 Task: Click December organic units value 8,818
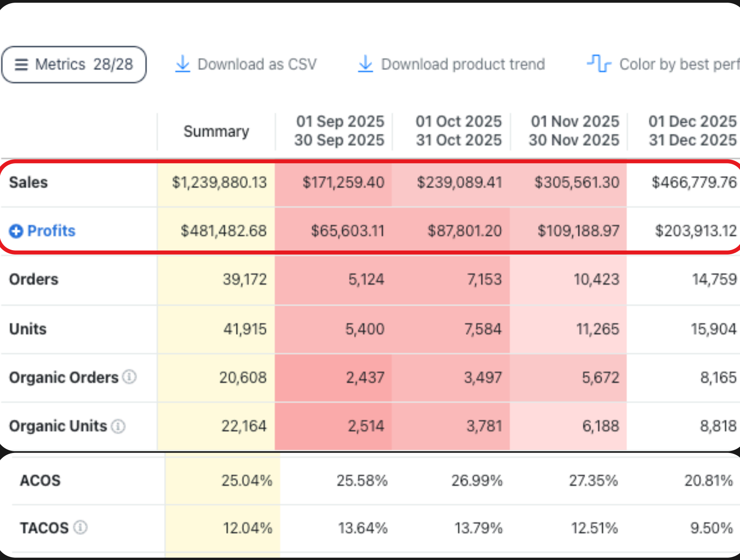click(x=719, y=426)
